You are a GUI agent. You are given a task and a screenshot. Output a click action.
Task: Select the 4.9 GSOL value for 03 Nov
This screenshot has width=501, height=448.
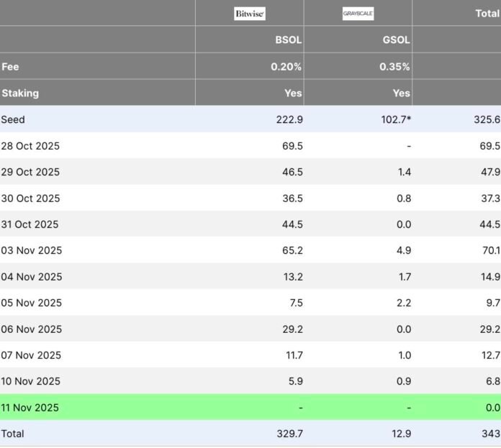[403, 250]
